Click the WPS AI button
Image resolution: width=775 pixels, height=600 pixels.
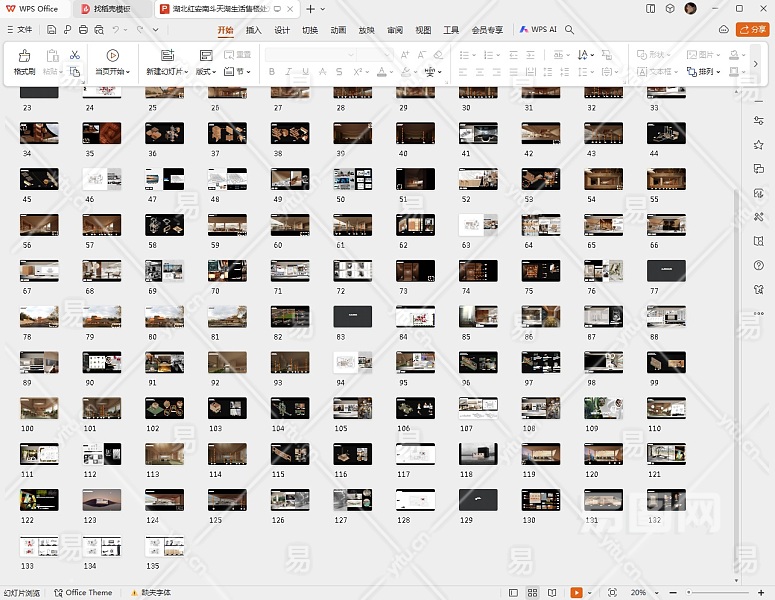[538, 30]
